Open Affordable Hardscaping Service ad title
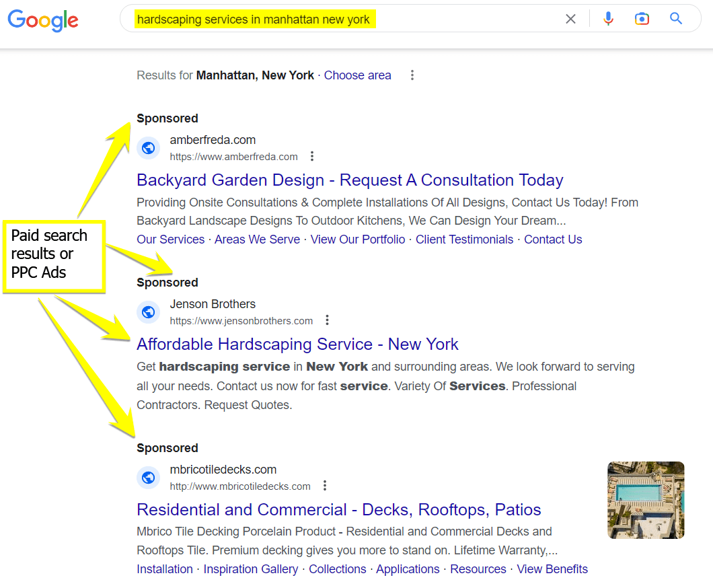713x588 pixels. 297,344
